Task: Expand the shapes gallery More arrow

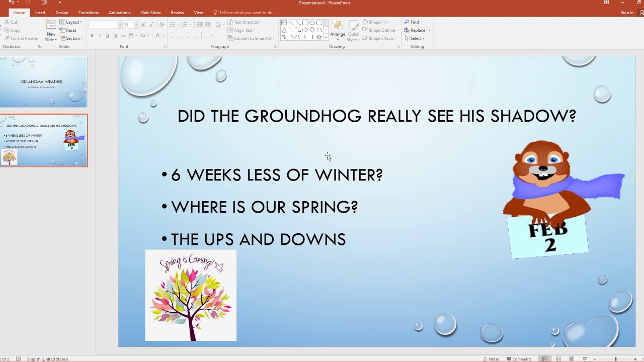Action: coord(326,38)
